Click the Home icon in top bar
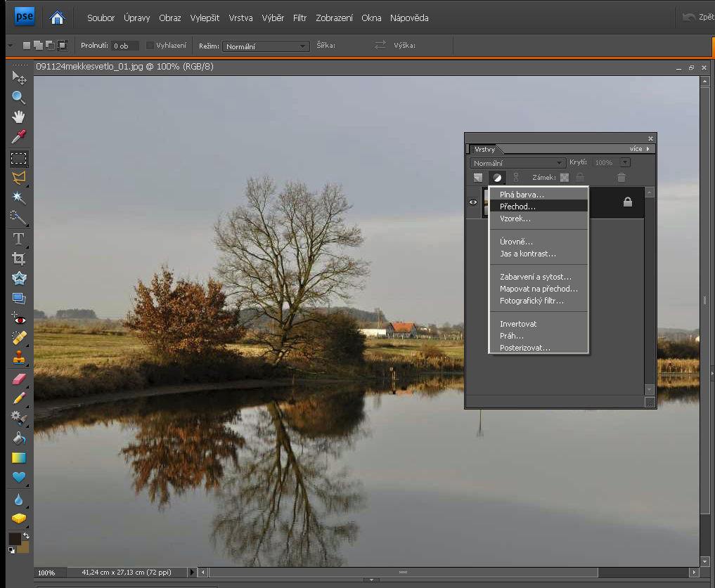 58,18
